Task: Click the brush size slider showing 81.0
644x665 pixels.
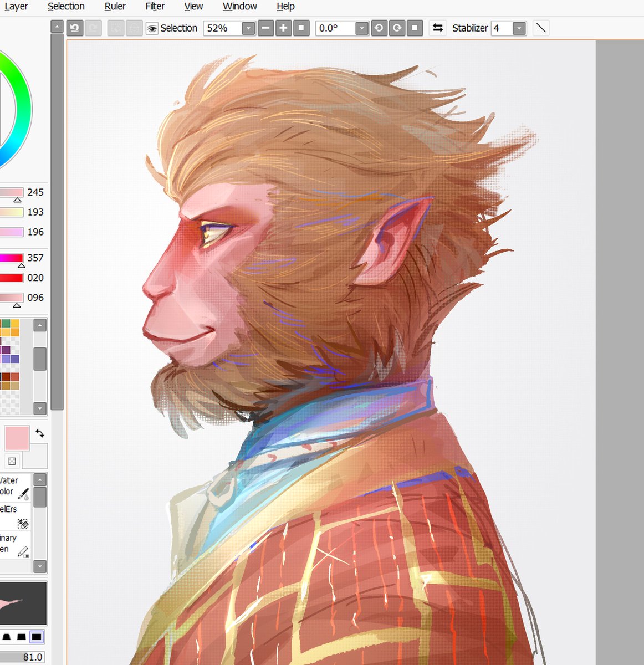Action: tap(22, 657)
